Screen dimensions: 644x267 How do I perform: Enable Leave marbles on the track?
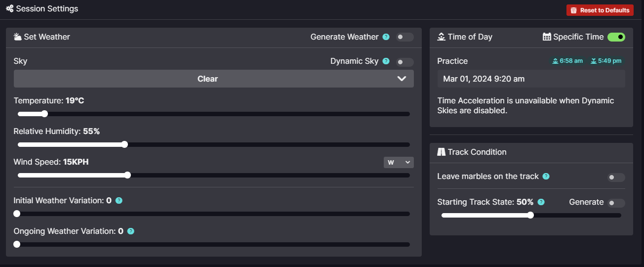coord(616,178)
